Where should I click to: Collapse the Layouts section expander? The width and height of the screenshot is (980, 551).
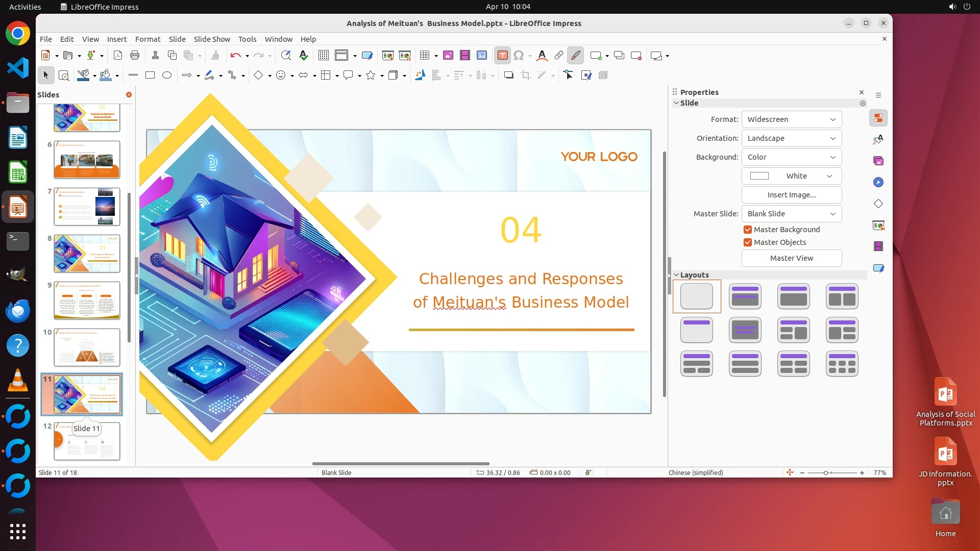pyautogui.click(x=676, y=275)
